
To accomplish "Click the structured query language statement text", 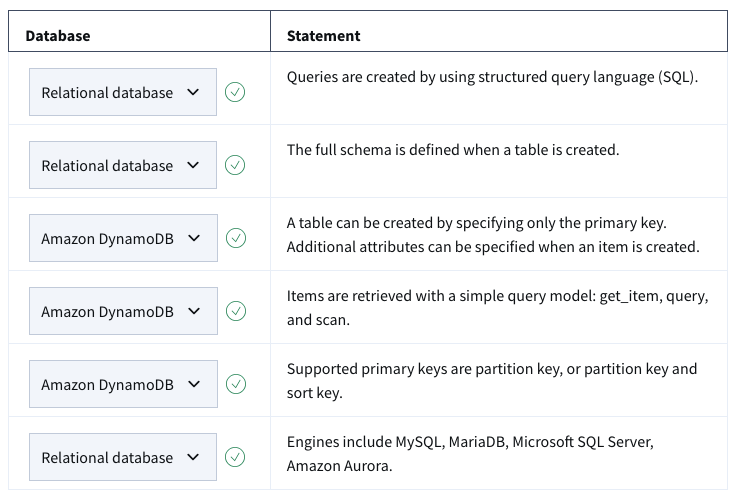I will (492, 77).
